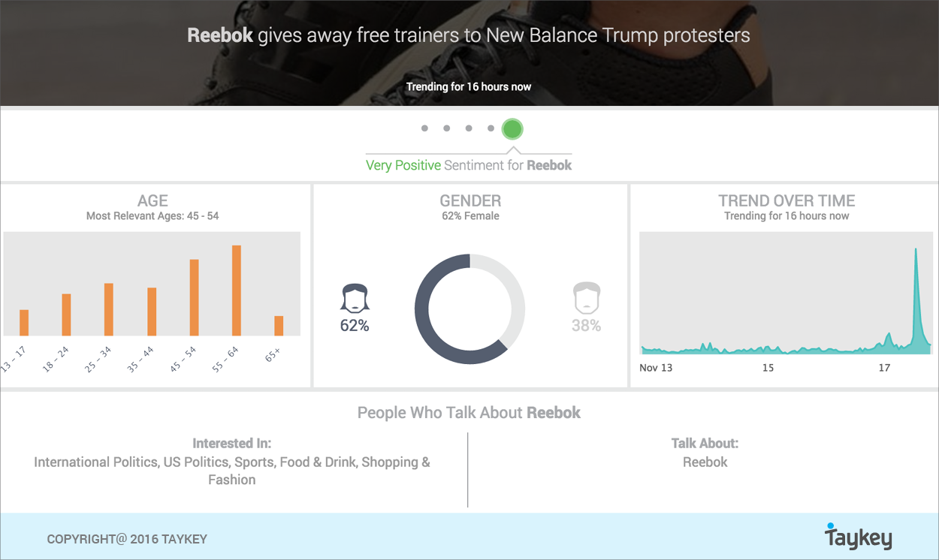Click the 65+ age bar
The height and width of the screenshot is (560, 939).
coord(279,325)
